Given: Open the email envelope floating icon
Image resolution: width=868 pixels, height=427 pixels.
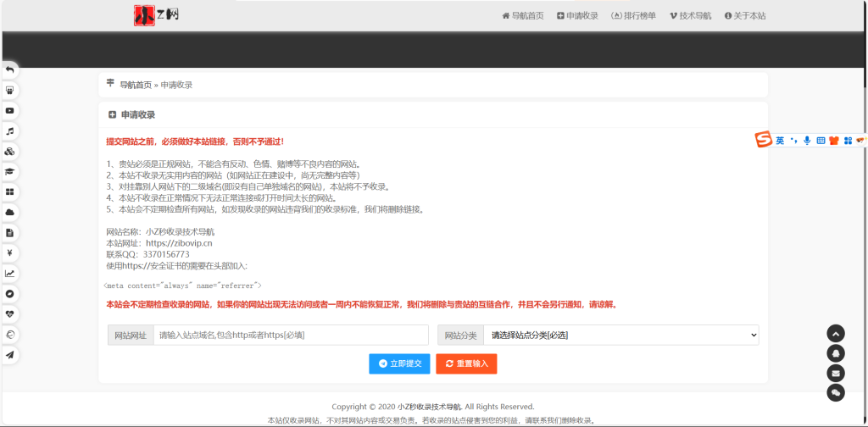Looking at the screenshot, I should pos(836,373).
